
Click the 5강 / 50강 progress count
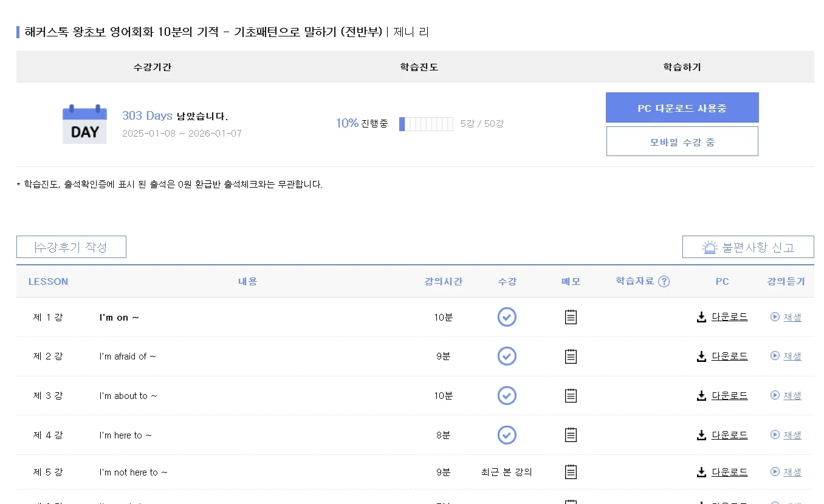(x=482, y=124)
